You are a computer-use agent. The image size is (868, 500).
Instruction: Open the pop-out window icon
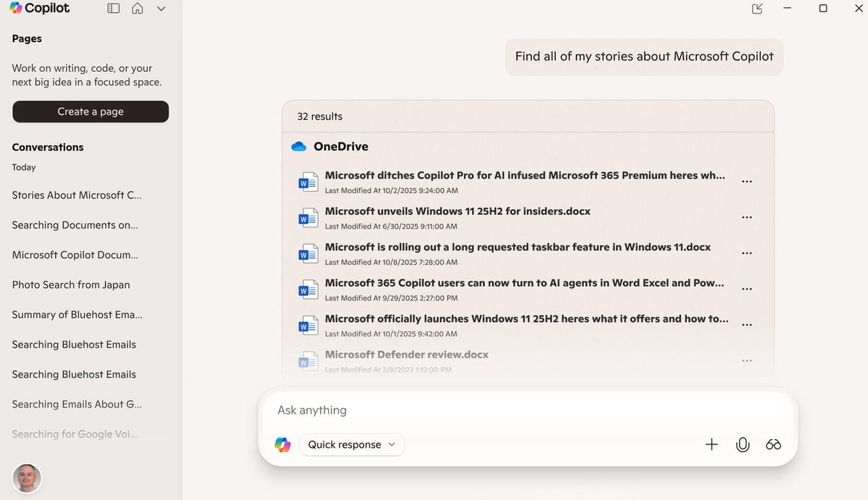click(x=757, y=9)
